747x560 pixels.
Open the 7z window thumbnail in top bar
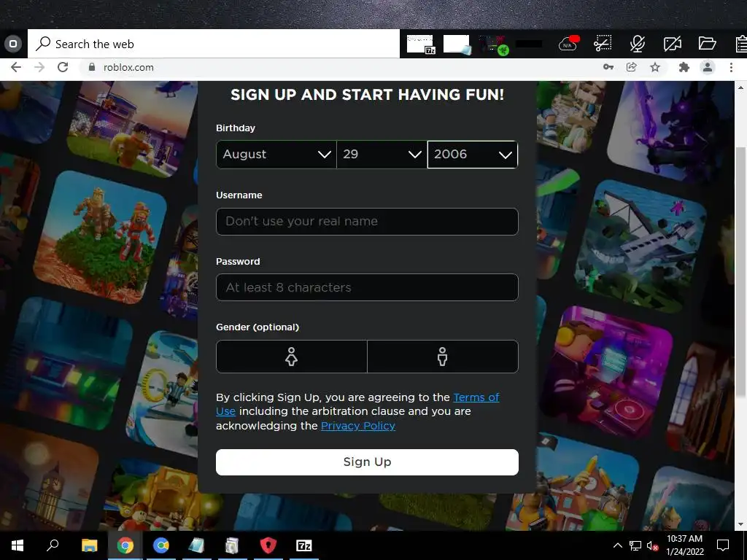pyautogui.click(x=421, y=44)
